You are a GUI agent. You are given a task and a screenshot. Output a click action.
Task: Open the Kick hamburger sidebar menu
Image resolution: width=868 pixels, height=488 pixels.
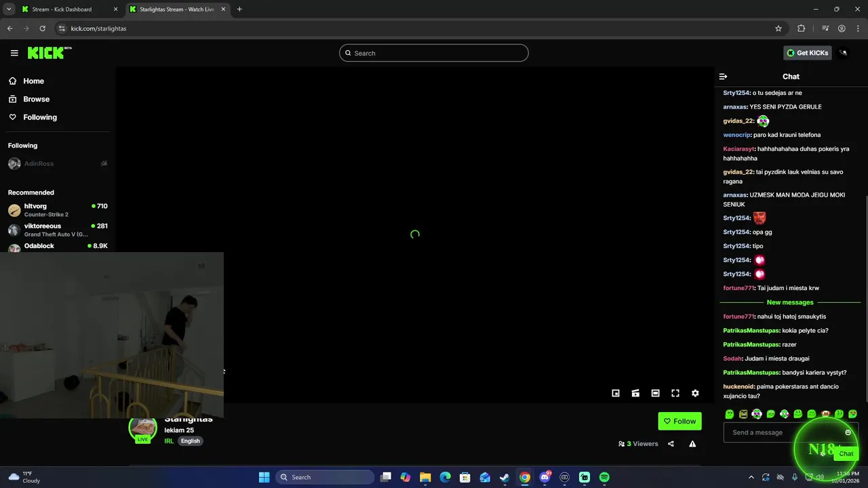point(14,53)
